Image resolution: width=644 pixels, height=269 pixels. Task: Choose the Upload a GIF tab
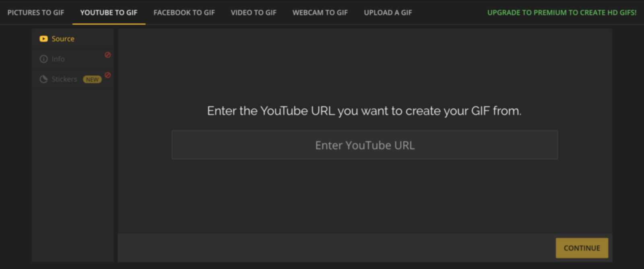388,12
